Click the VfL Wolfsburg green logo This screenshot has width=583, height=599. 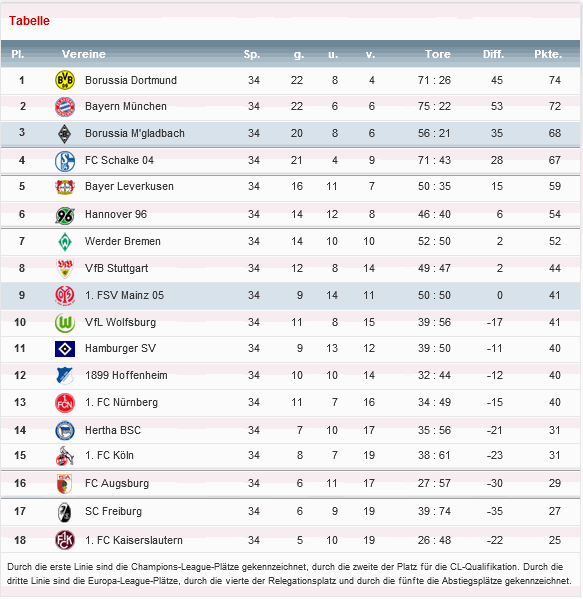(x=65, y=323)
